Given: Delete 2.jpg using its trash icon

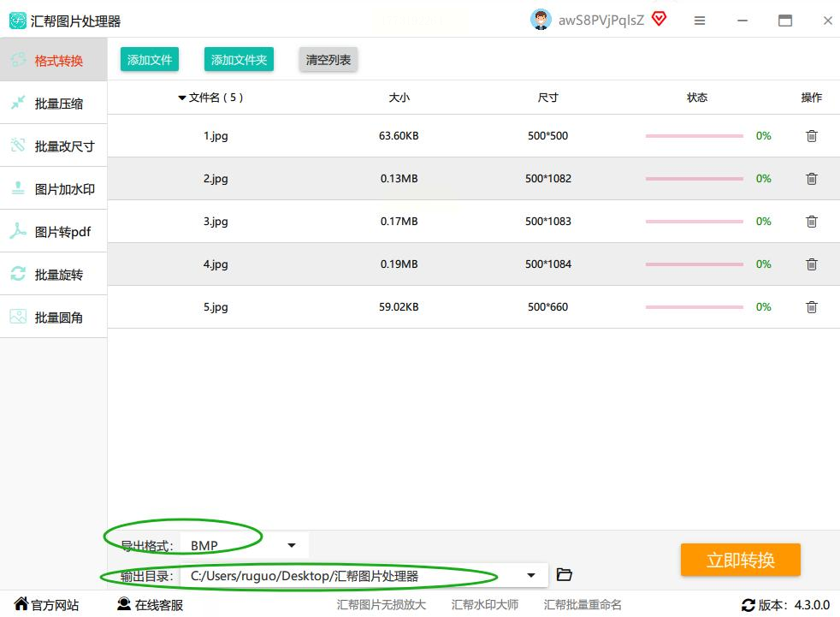Looking at the screenshot, I should pos(812,179).
